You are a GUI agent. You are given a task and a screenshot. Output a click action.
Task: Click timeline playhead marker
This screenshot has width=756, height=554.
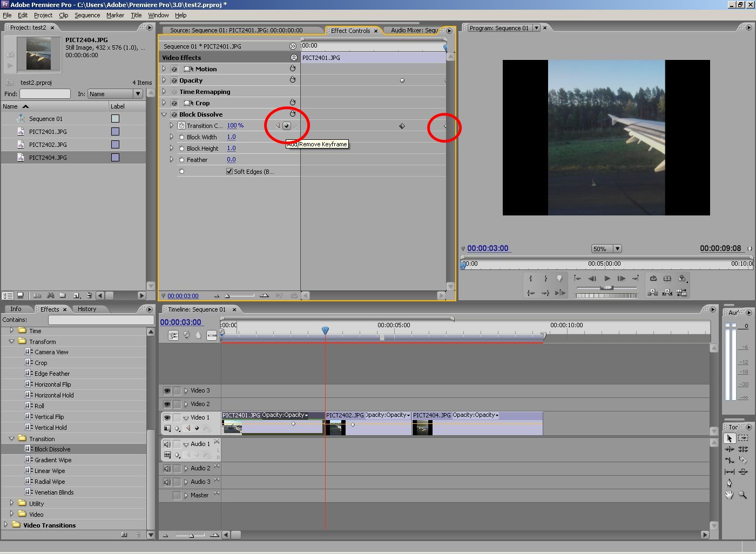(x=325, y=330)
